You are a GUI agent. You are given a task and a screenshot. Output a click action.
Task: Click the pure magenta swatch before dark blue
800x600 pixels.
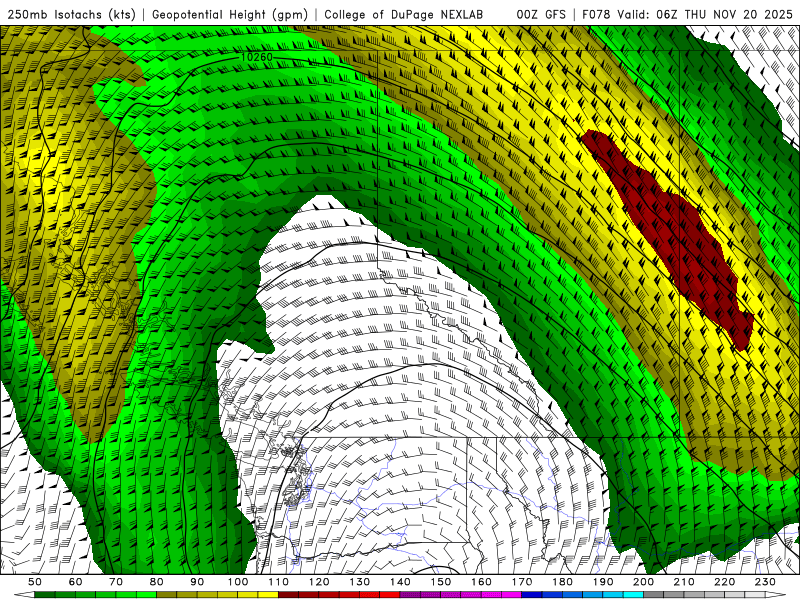(511, 595)
